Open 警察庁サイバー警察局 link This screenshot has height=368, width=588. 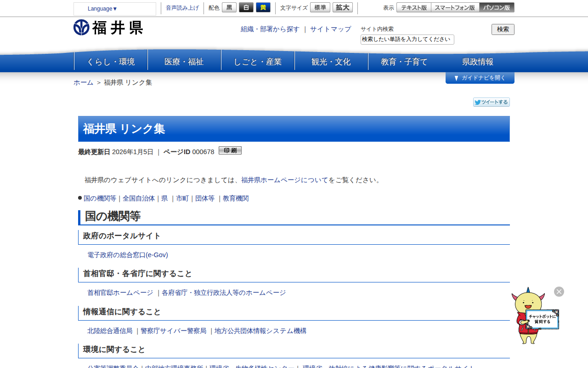tap(174, 331)
